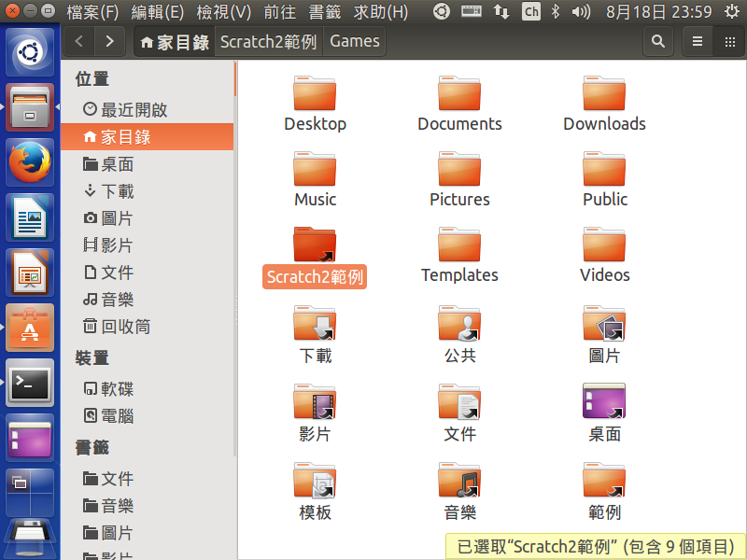Open the 檢視(V) menu
This screenshot has width=747, height=560.
click(x=223, y=12)
